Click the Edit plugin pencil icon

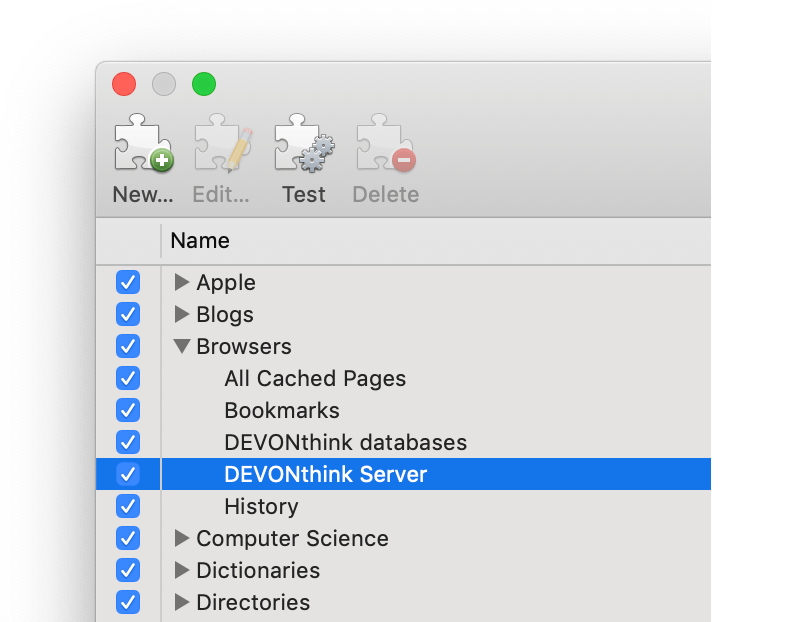(x=223, y=143)
